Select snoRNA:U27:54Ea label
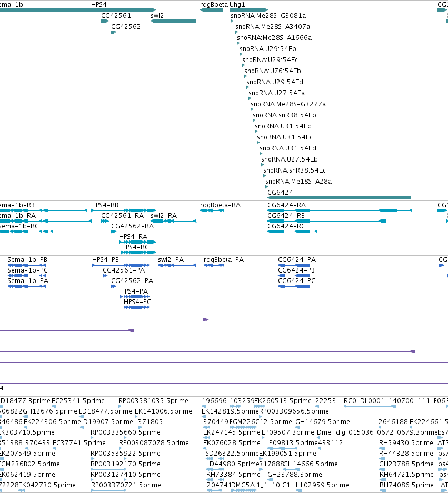Screen dimensions: 448x493 coord(277,93)
